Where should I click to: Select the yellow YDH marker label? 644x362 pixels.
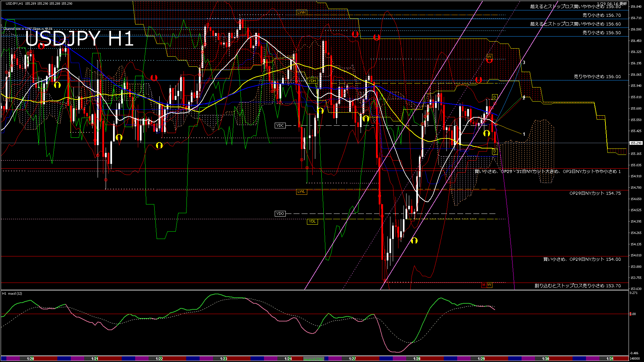pos(312,81)
